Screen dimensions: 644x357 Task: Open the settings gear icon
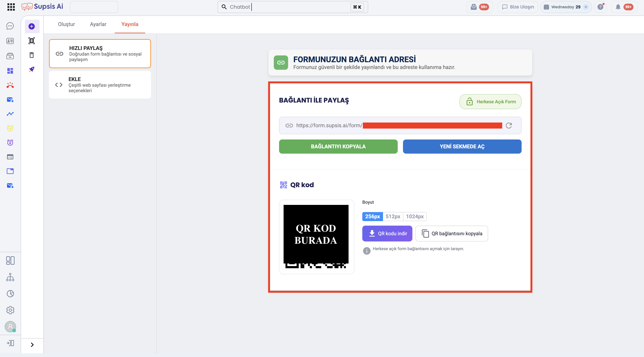[x=10, y=310]
